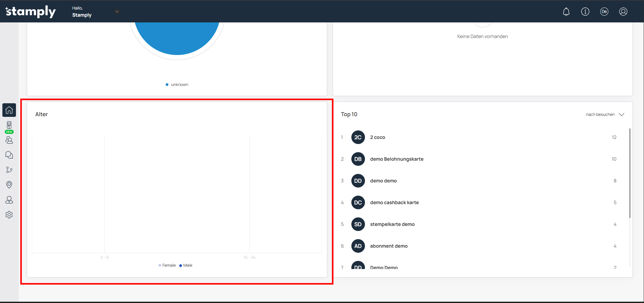
Task: Toggle the unknown legend item in pie chart
Action: coord(177,85)
